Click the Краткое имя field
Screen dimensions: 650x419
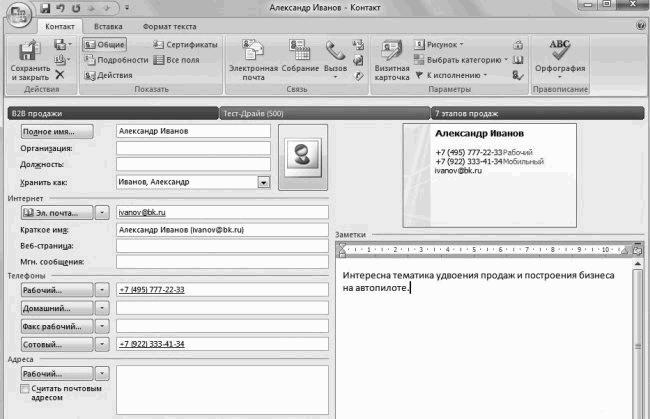[x=222, y=230]
